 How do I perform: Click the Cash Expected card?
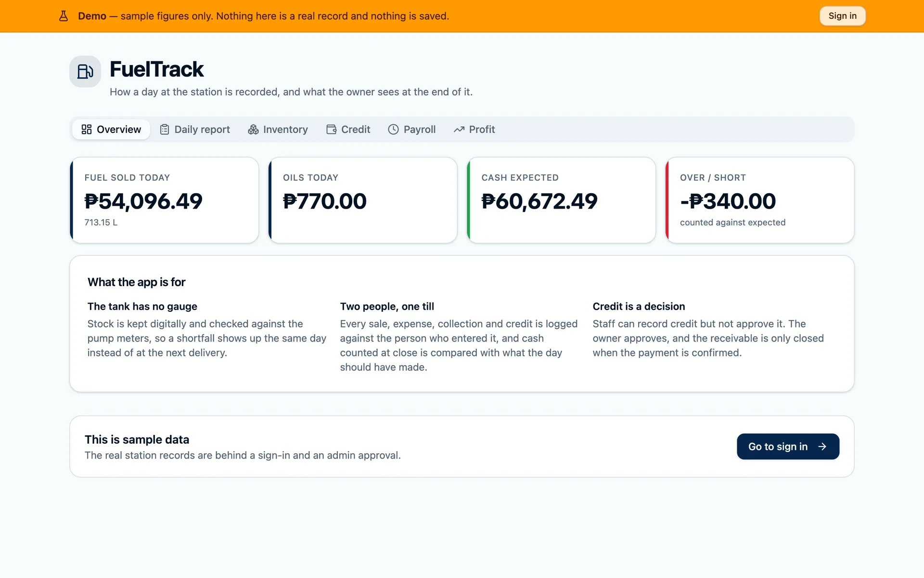[x=562, y=200]
